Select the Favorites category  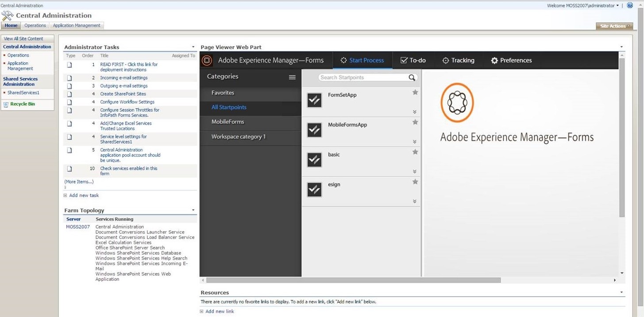click(251, 93)
